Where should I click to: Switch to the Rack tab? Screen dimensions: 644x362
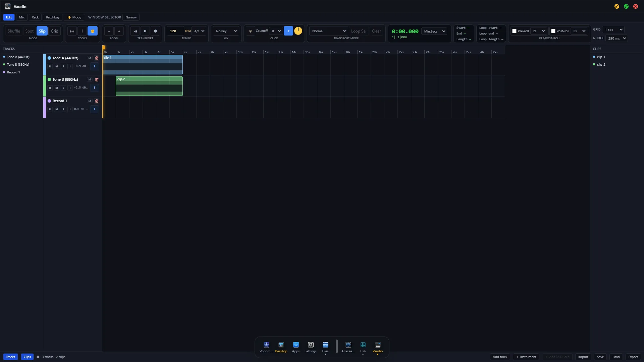tap(35, 17)
